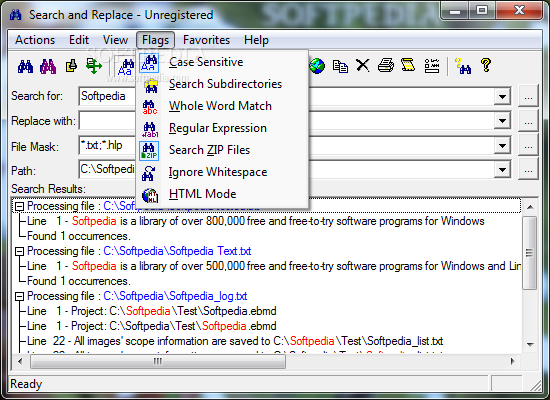Click the yellow question mark Help icon
Viewport: 550px width, 400px height.
pos(486,65)
